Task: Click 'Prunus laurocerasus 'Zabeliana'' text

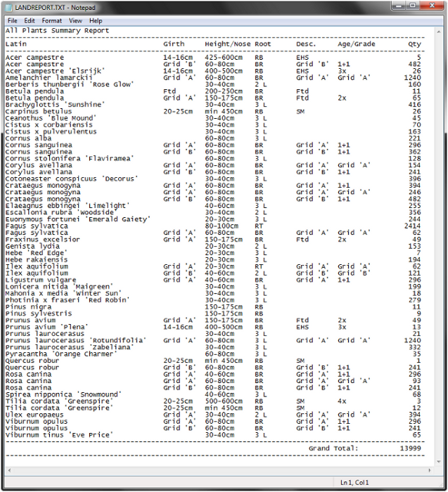Action: [x=70, y=347]
